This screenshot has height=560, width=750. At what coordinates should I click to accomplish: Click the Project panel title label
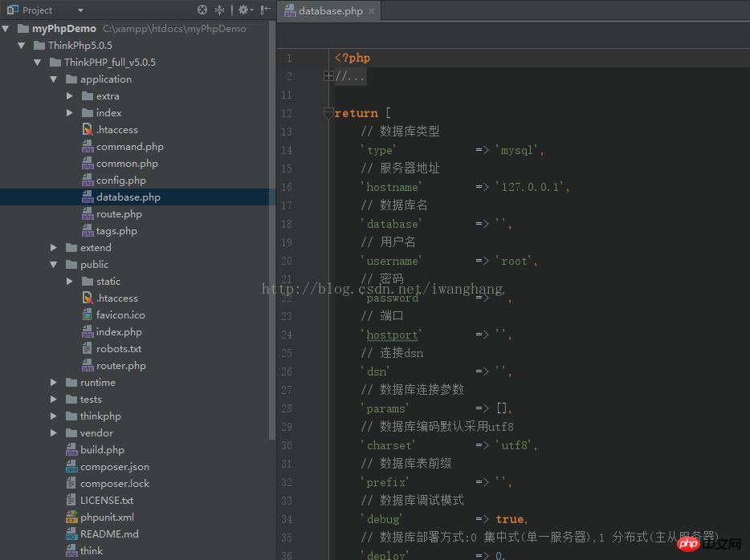pyautogui.click(x=37, y=10)
